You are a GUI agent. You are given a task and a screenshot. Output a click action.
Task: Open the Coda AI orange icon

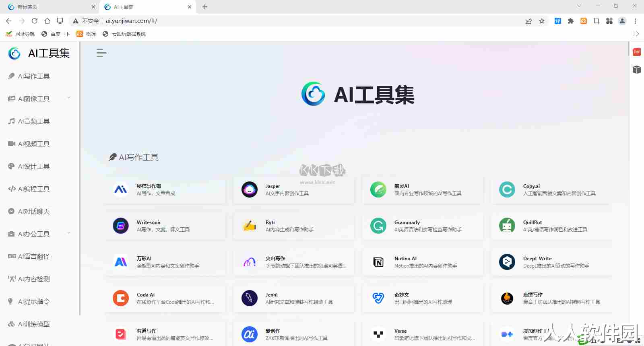click(121, 298)
